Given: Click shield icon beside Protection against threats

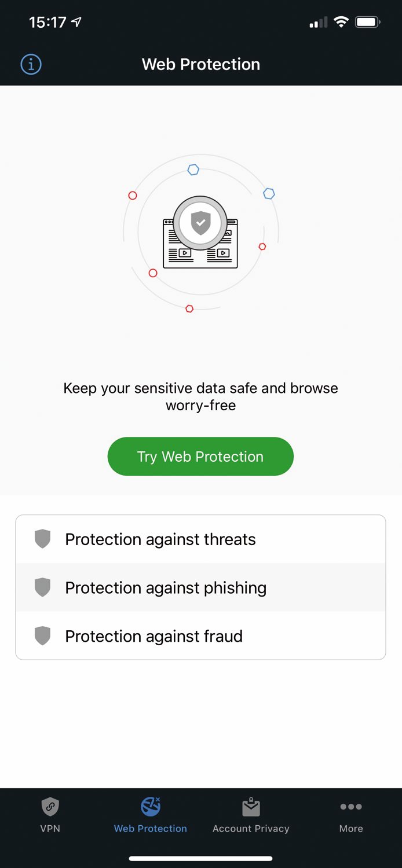Looking at the screenshot, I should pyautogui.click(x=42, y=539).
